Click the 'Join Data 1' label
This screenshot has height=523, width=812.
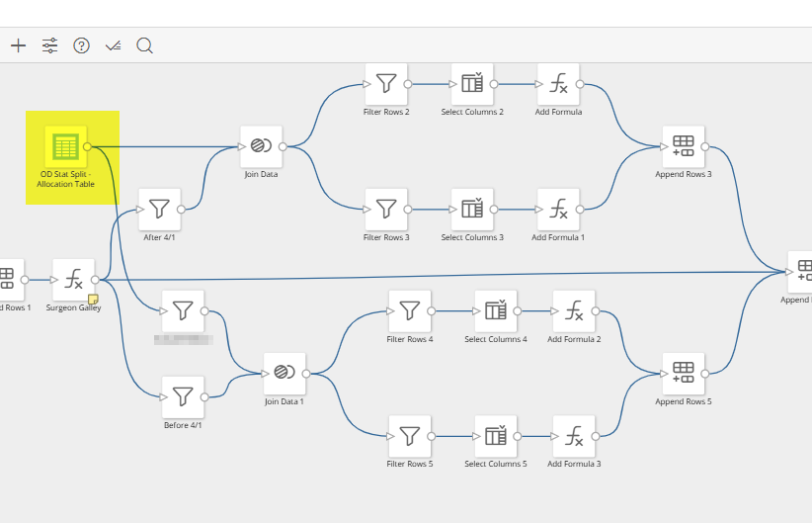point(284,401)
